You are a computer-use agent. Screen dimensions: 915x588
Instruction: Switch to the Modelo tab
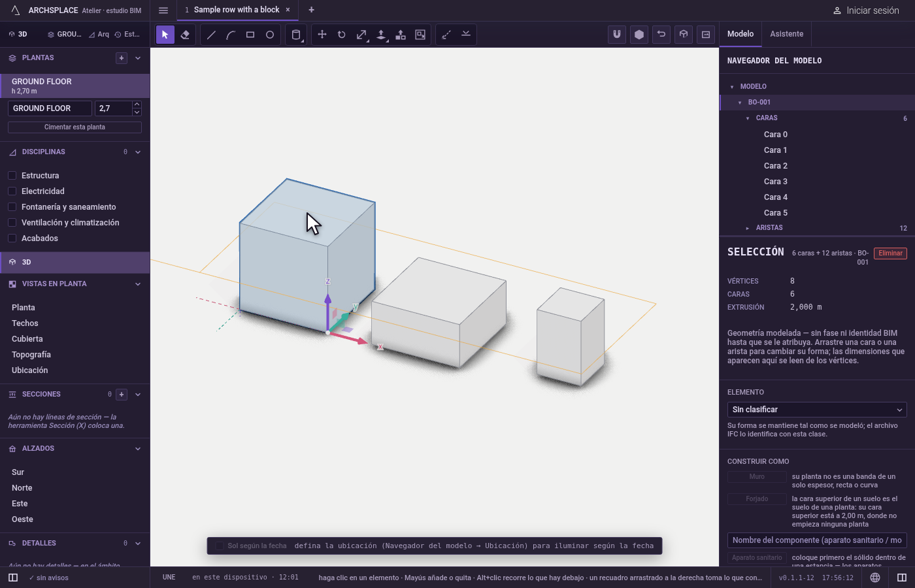coord(740,34)
